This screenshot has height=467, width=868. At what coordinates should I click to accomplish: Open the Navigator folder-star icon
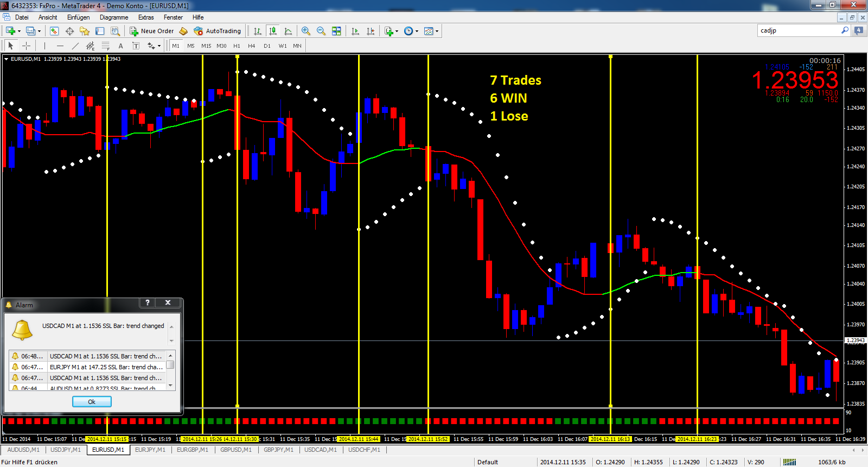pos(85,31)
